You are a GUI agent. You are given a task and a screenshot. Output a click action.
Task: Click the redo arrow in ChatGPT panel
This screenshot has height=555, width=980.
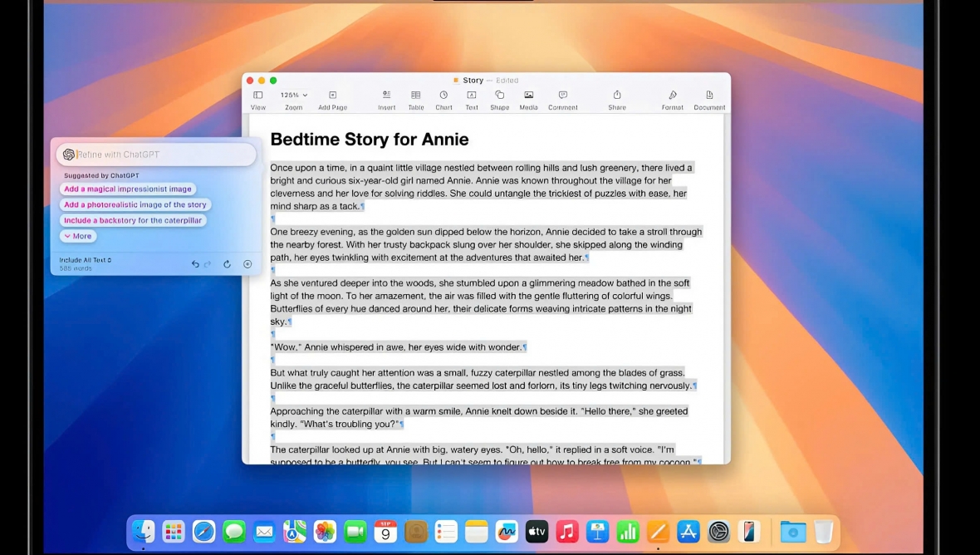[208, 264]
